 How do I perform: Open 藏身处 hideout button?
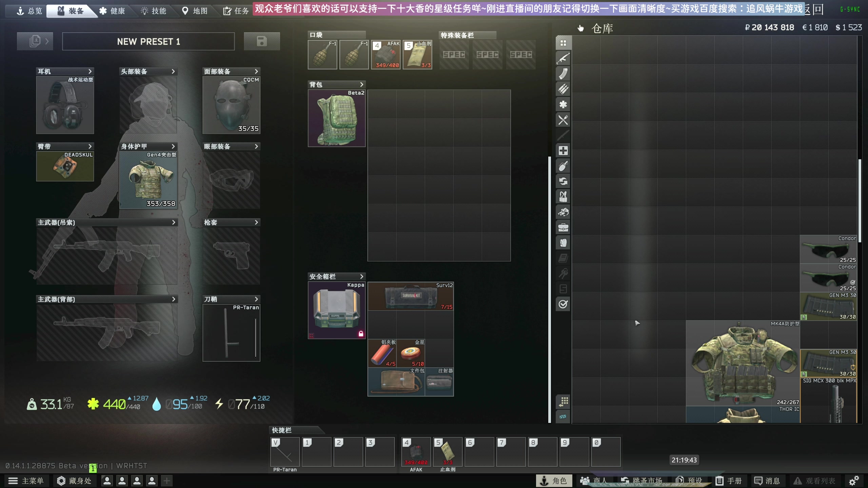point(75,481)
